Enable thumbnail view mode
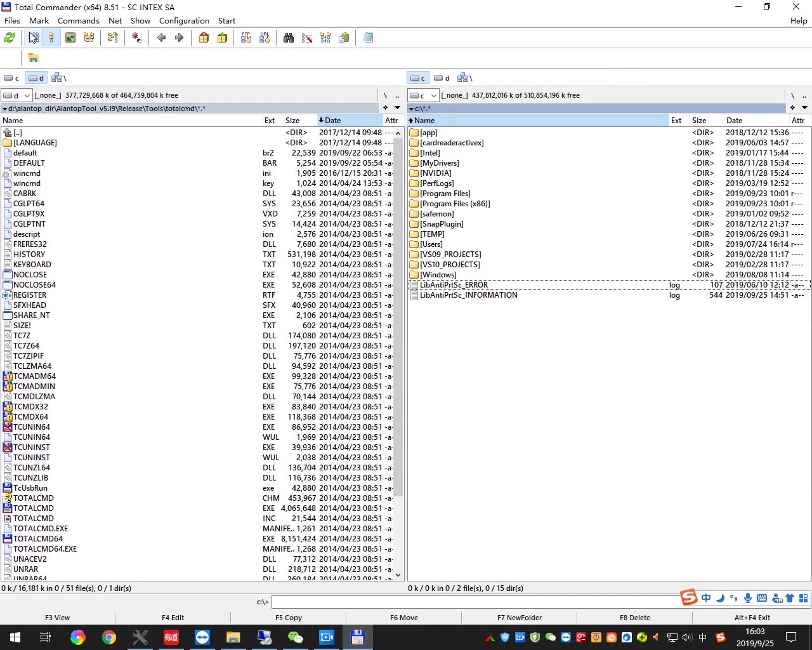The width and height of the screenshot is (812, 650). pos(70,38)
